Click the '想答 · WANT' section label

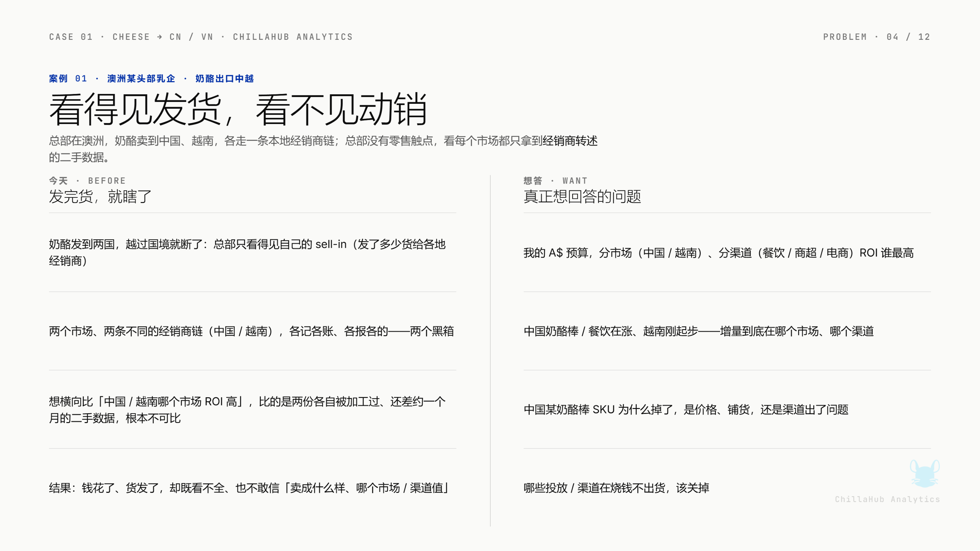[555, 181]
